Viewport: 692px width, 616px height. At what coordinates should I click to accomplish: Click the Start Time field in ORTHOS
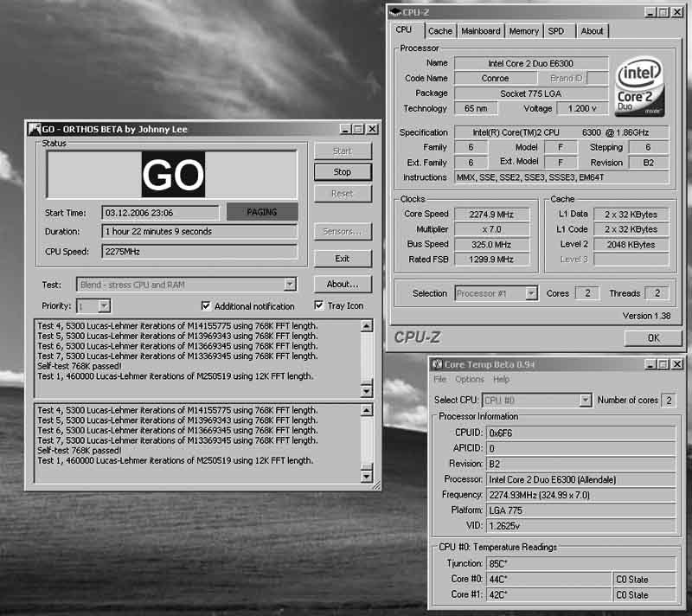click(x=160, y=213)
